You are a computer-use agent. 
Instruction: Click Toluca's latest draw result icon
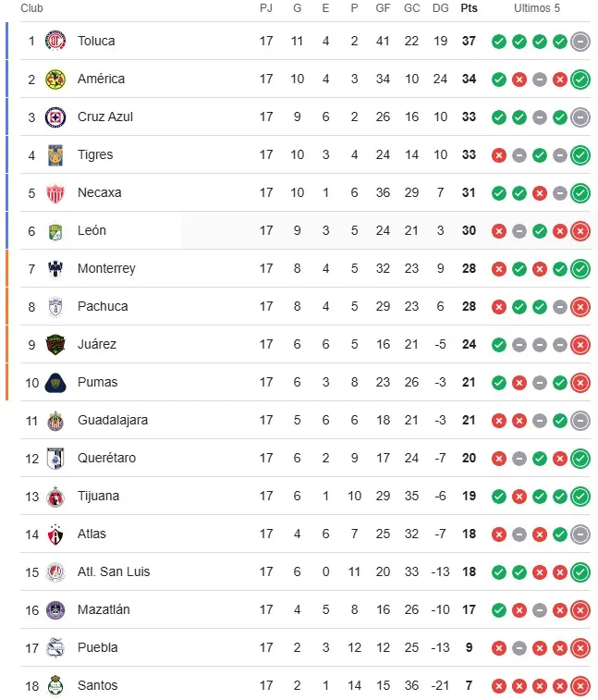[580, 42]
